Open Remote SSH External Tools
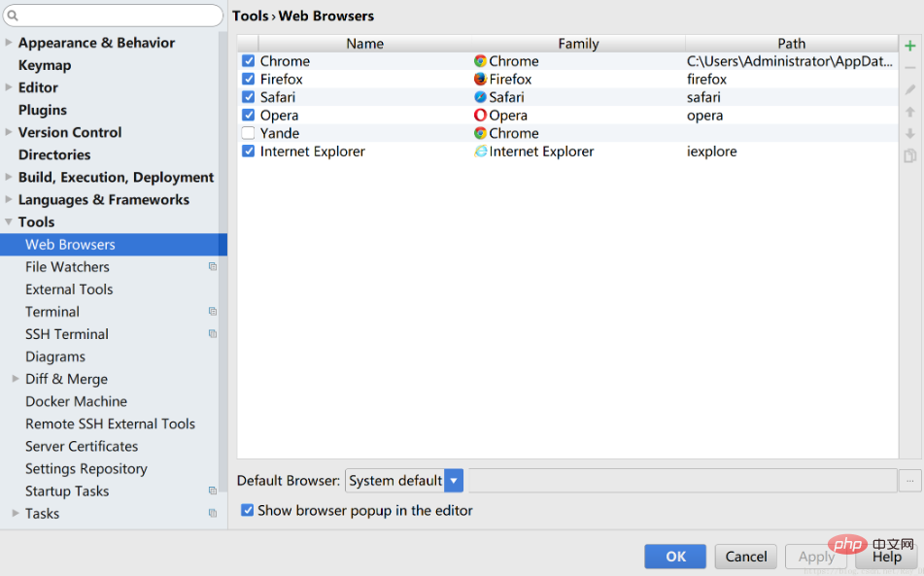Image resolution: width=924 pixels, height=576 pixels. pyautogui.click(x=110, y=424)
